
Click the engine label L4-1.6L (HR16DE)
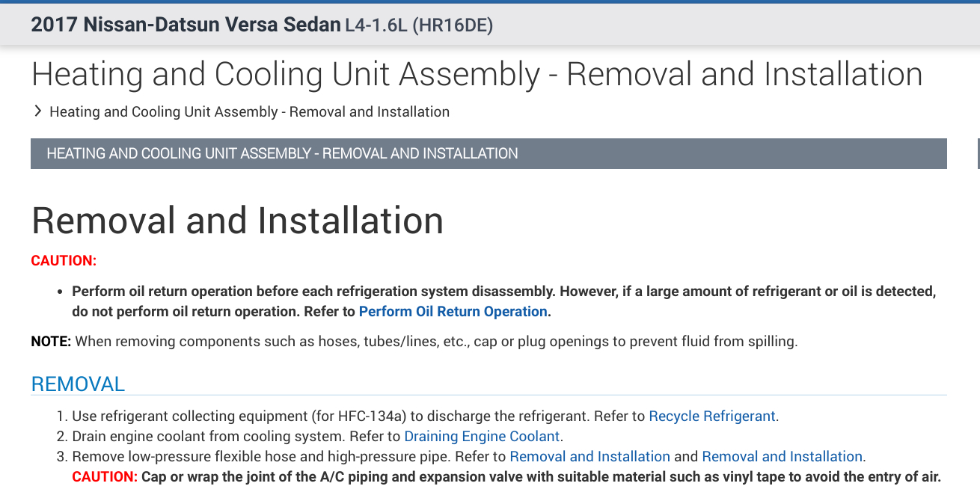pos(419,26)
